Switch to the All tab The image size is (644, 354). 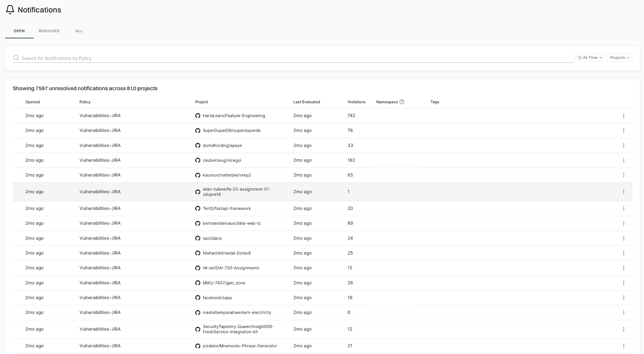pos(79,31)
